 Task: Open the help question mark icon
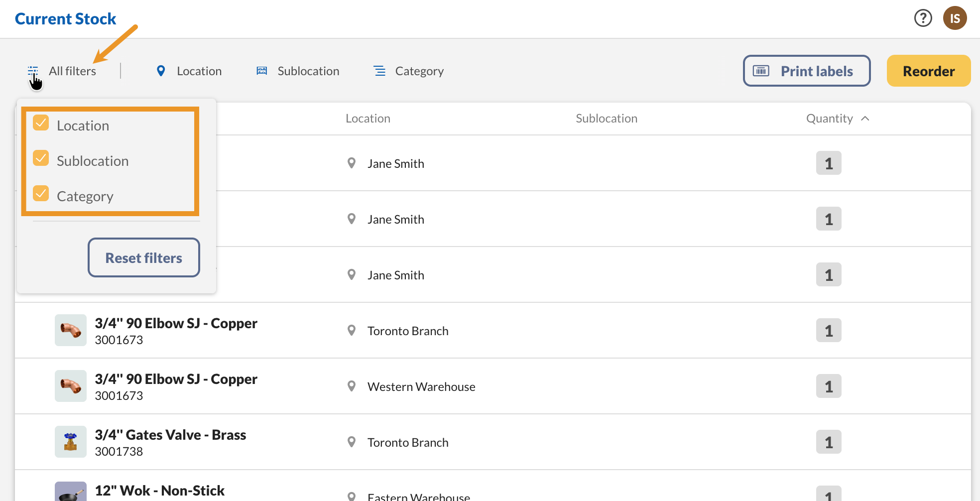923,18
